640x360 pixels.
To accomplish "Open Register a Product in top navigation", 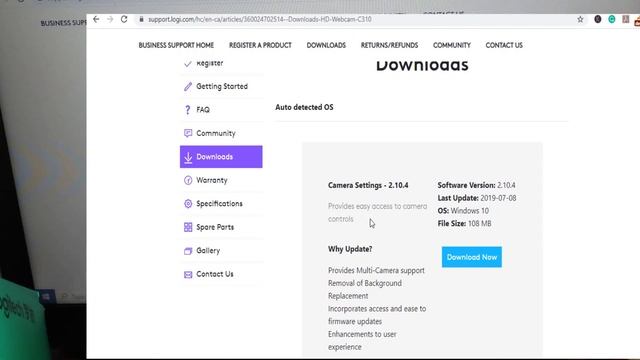I will tap(260, 45).
